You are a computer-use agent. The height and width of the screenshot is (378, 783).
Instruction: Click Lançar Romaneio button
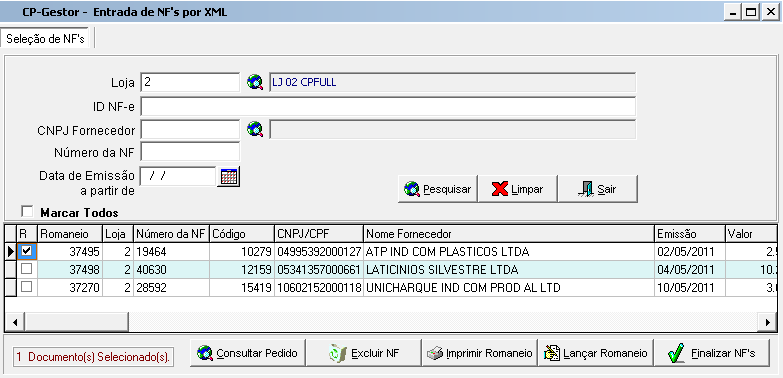click(x=595, y=353)
